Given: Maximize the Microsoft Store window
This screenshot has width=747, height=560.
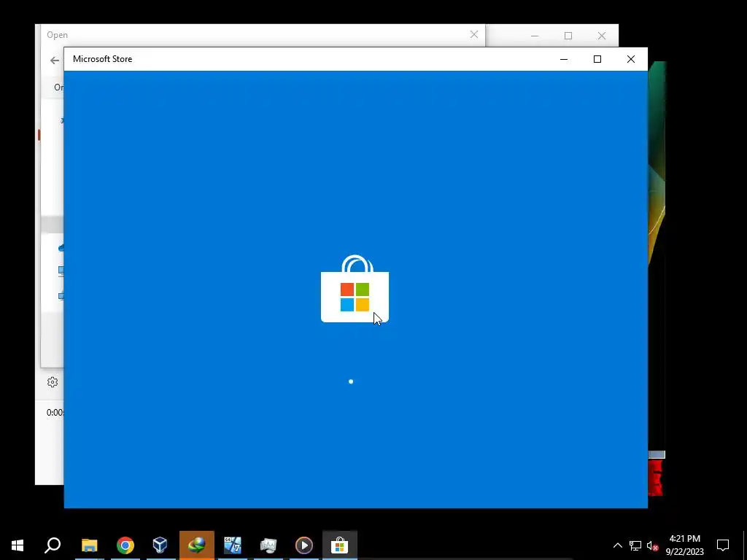Looking at the screenshot, I should pos(597,59).
